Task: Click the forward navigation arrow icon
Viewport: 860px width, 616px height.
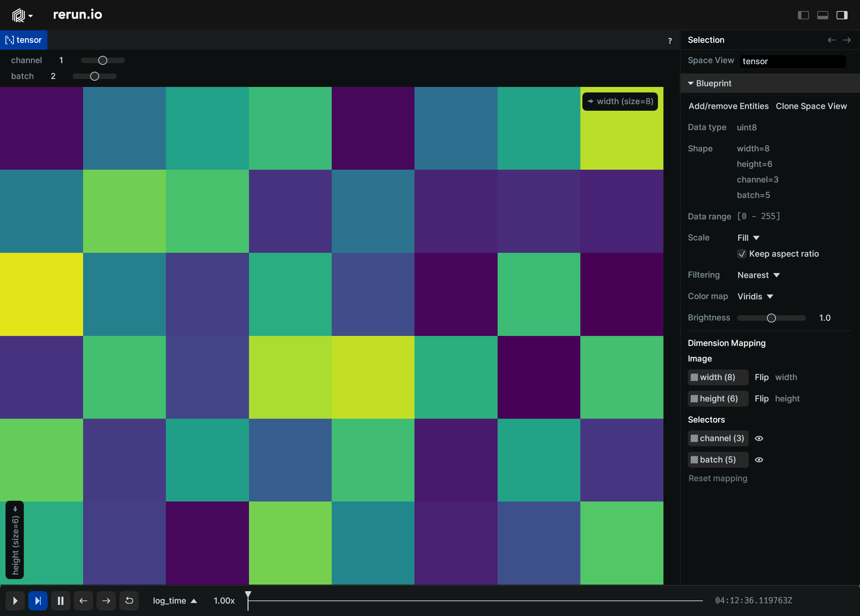Action: 107,600
